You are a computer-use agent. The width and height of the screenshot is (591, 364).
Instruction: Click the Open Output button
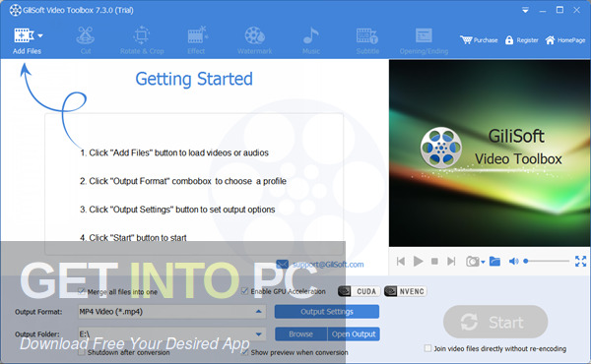354,334
